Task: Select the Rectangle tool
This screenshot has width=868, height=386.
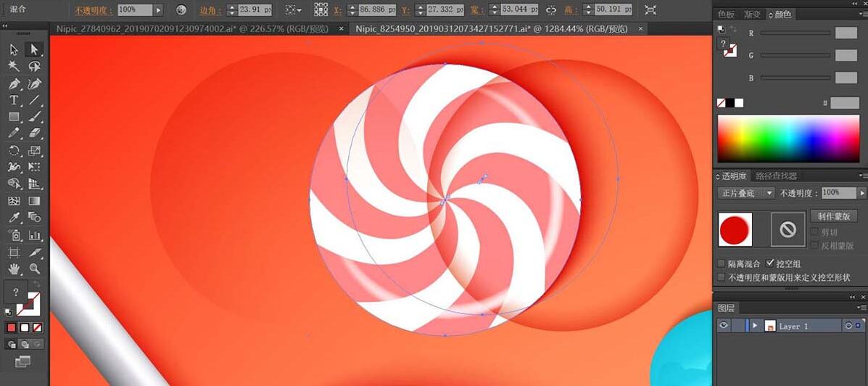Action: click(15, 117)
